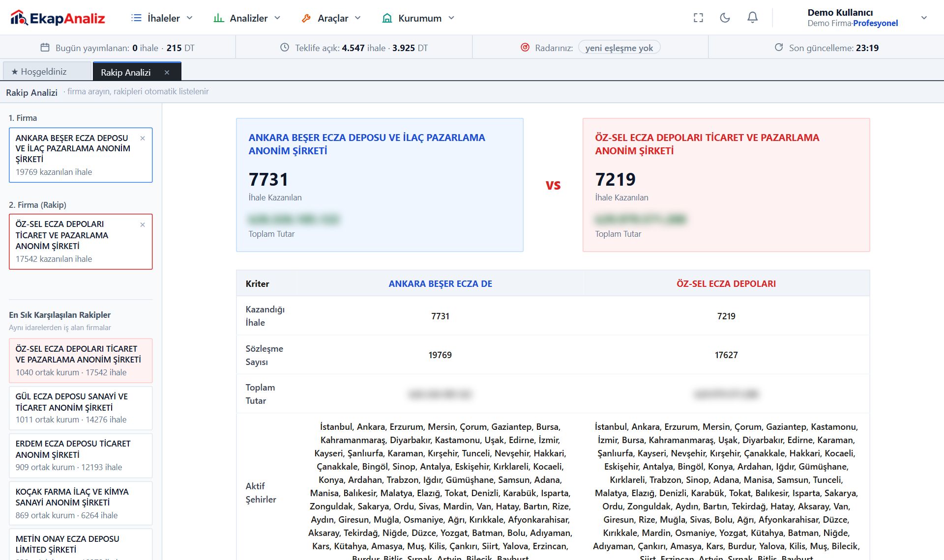Viewport: 944px width, 560px height.
Task: Expand the Analizler dropdown chevron
Action: (x=277, y=18)
